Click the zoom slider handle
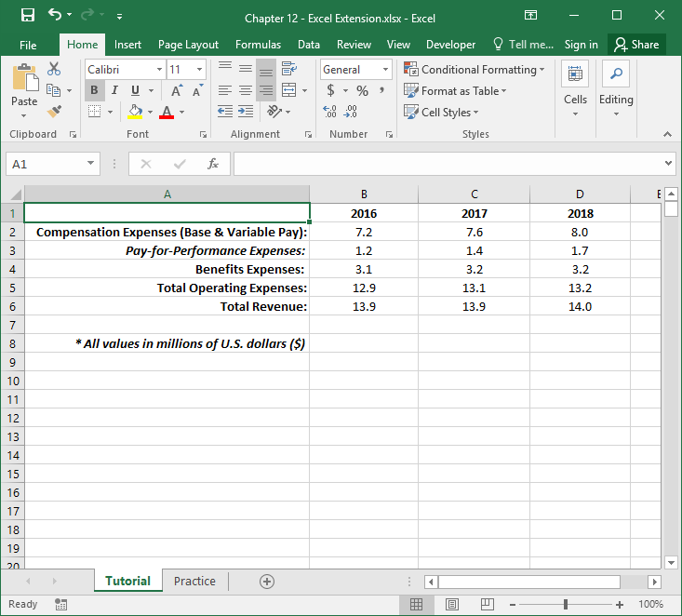Image resolution: width=682 pixels, height=616 pixels. click(566, 605)
